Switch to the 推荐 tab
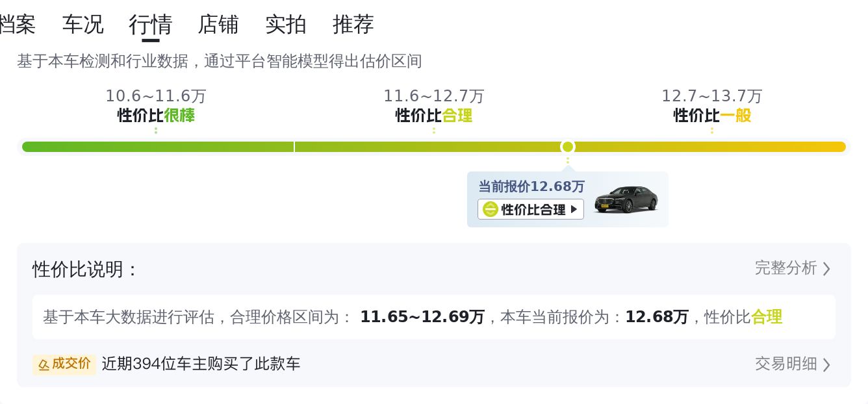 pos(353,25)
